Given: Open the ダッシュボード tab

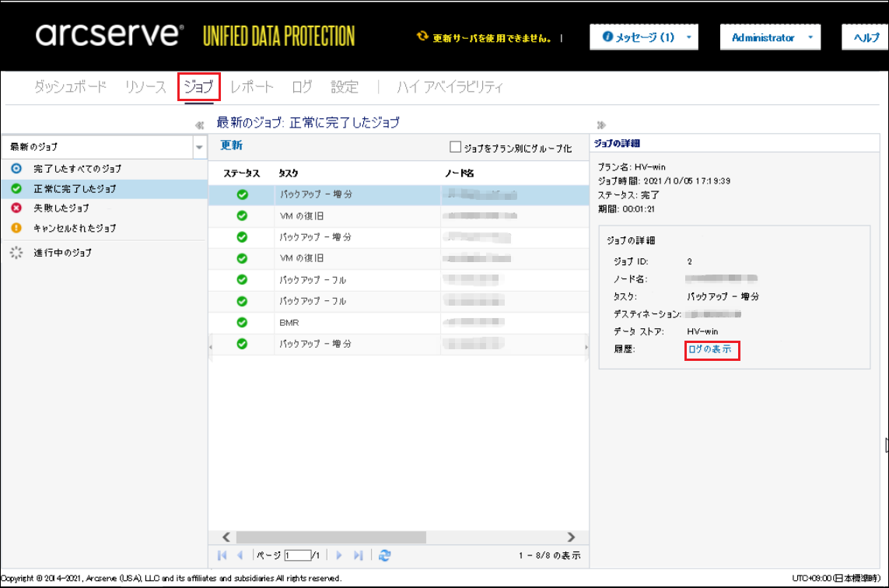Looking at the screenshot, I should pyautogui.click(x=70, y=87).
